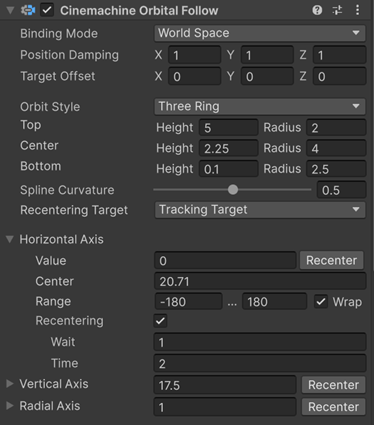The height and width of the screenshot is (425, 374).
Task: Click Recenter button for Horizontal Axis Value
Action: 331,260
